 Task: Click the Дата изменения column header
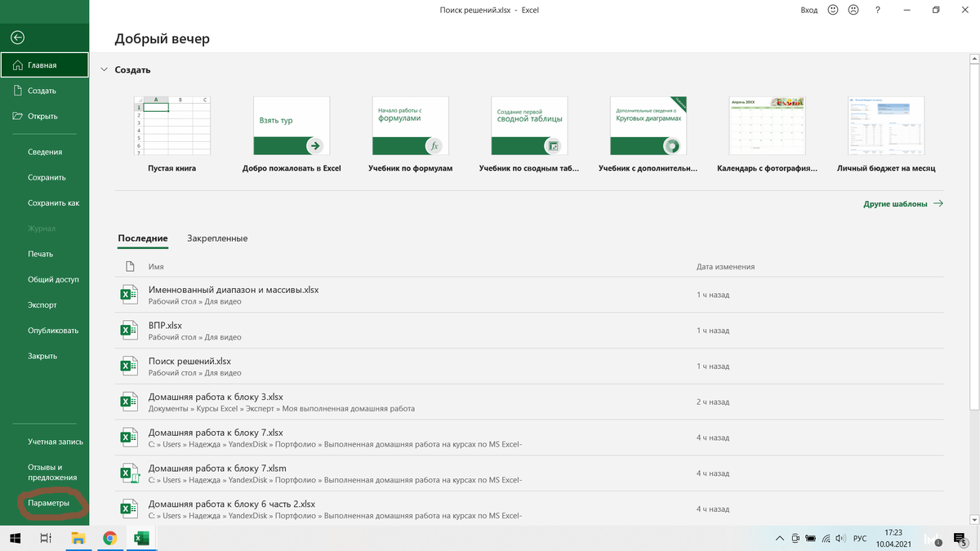tap(725, 267)
